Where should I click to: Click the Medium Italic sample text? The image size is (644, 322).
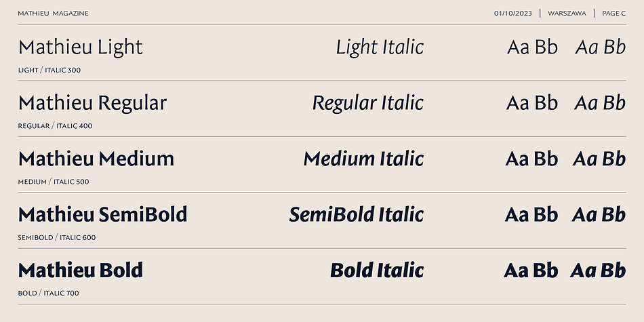pyautogui.click(x=363, y=159)
